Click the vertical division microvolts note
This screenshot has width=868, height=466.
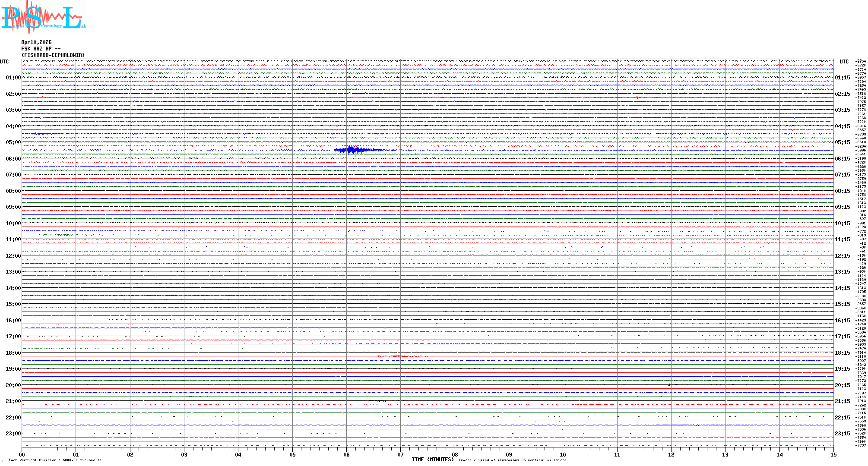point(55,460)
